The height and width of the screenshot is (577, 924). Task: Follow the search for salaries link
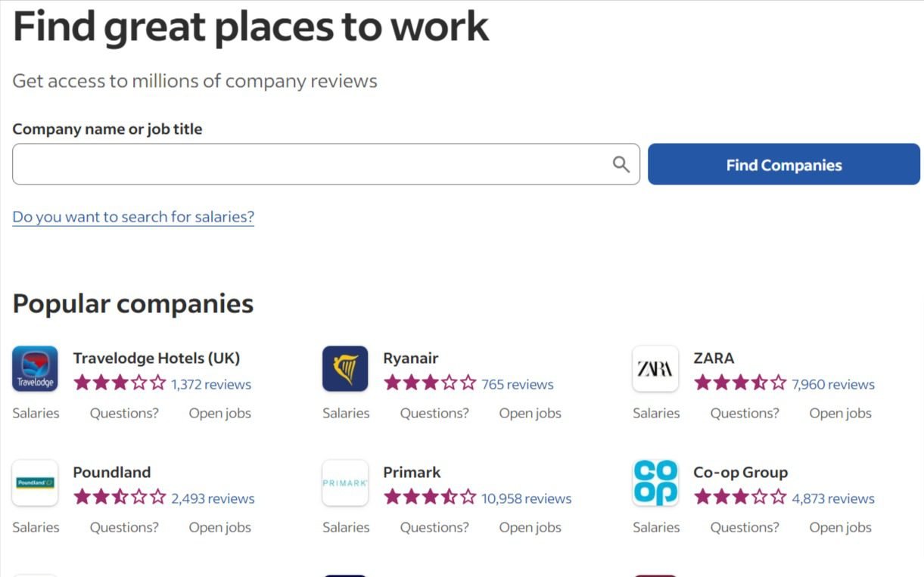(x=133, y=217)
